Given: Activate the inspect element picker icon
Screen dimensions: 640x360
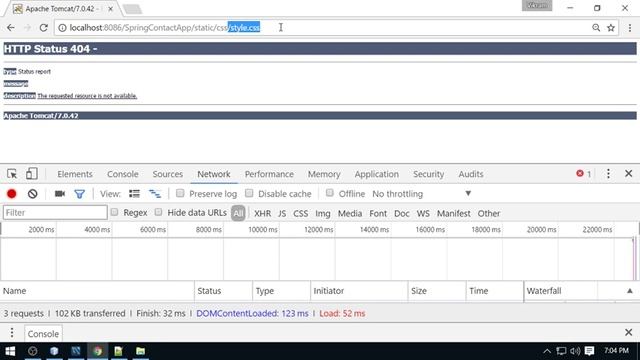Looking at the screenshot, I should point(12,174).
